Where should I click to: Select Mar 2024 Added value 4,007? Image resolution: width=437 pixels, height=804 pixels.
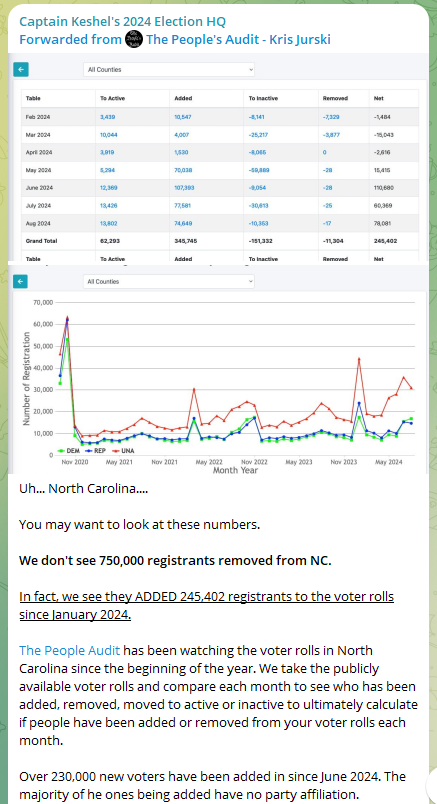click(182, 135)
